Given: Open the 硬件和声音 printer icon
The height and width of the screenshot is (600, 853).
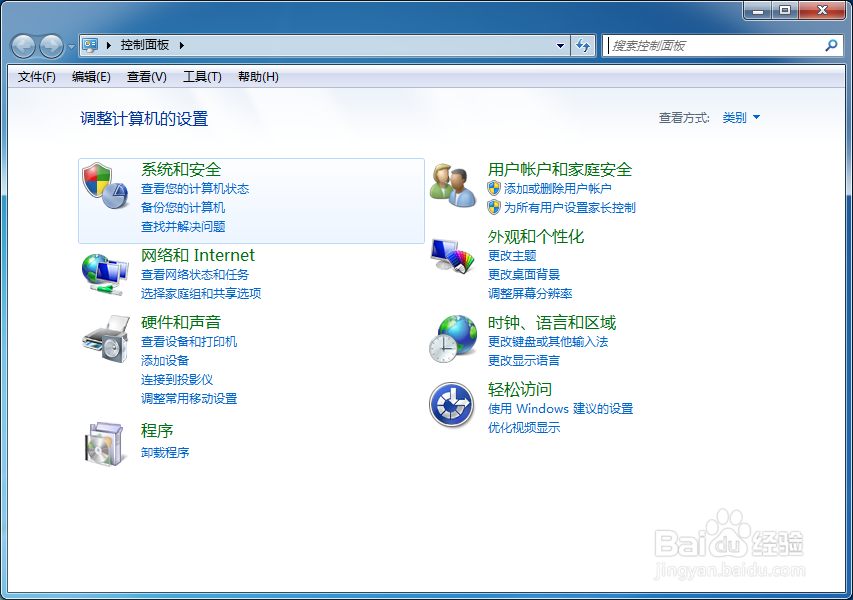Looking at the screenshot, I should 106,340.
